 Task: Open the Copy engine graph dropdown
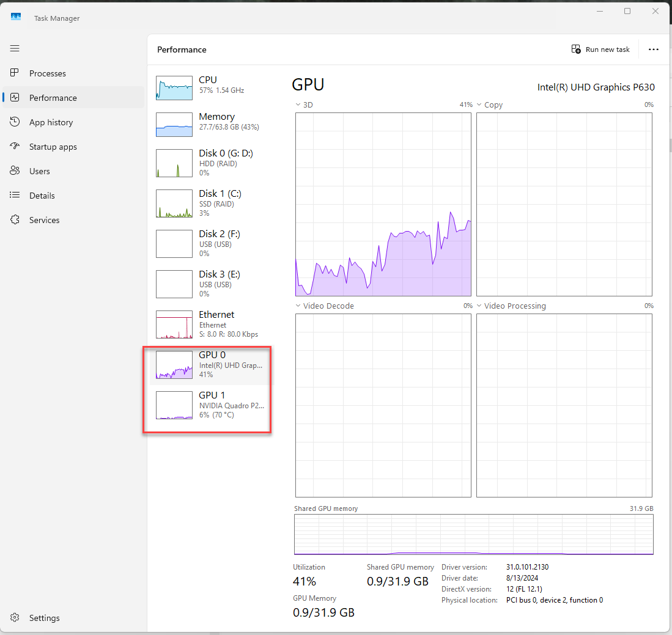pos(479,105)
